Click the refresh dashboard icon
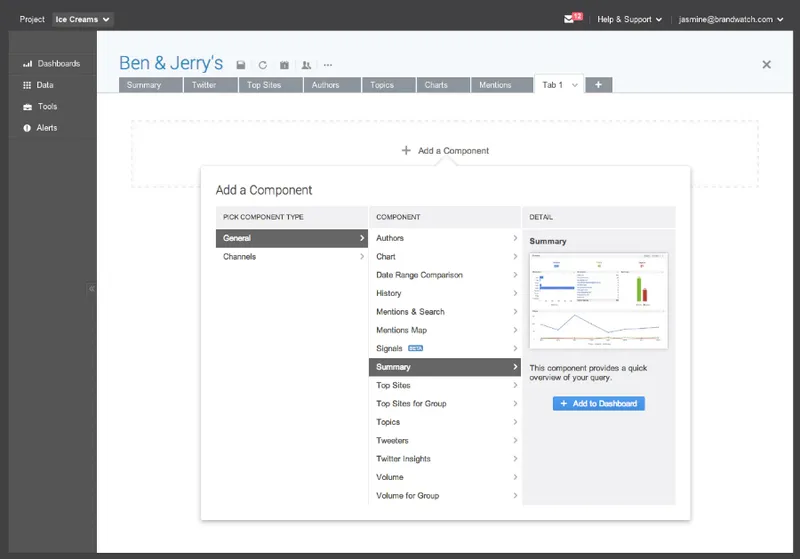The width and height of the screenshot is (800, 559). [262, 65]
